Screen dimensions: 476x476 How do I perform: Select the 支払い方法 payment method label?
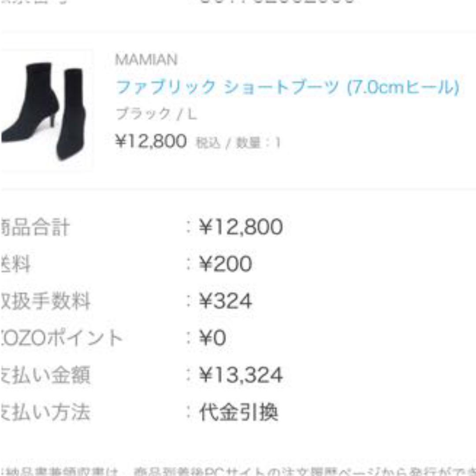45,412
